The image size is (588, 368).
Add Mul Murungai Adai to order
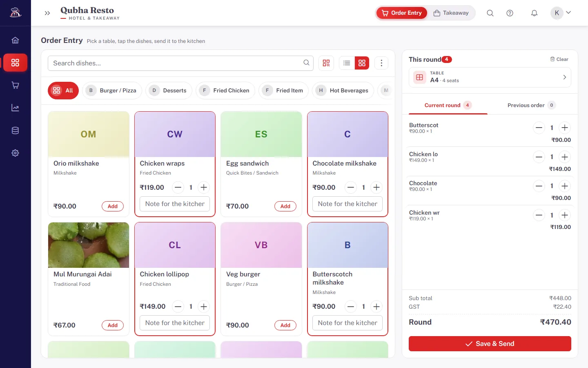pyautogui.click(x=113, y=325)
